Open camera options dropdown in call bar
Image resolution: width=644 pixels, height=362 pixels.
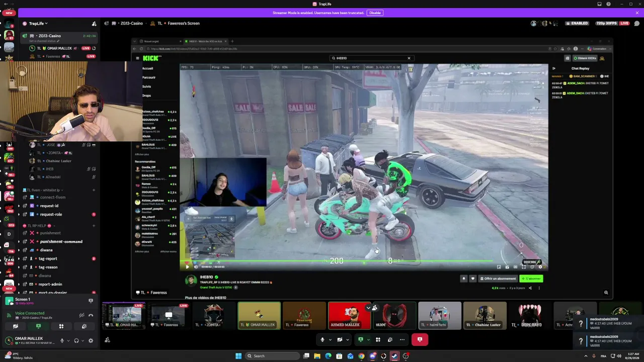pos(347,339)
